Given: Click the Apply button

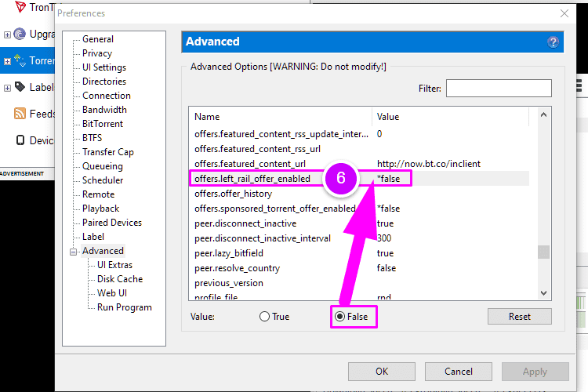Looking at the screenshot, I should click(535, 372).
